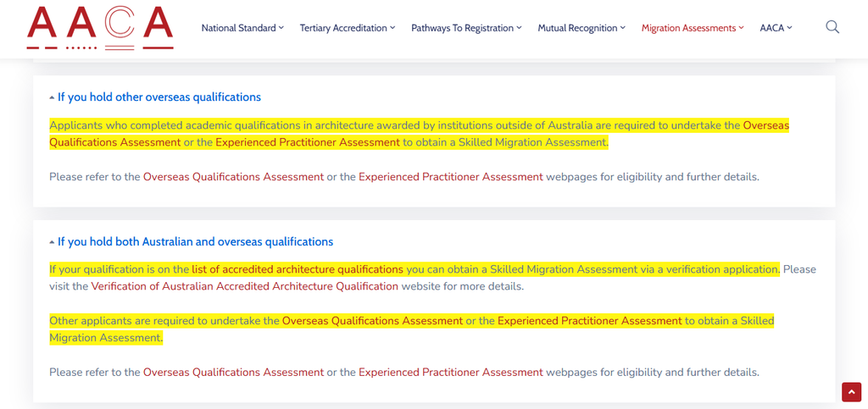Open the Migration Assessments menu

pyautogui.click(x=693, y=28)
